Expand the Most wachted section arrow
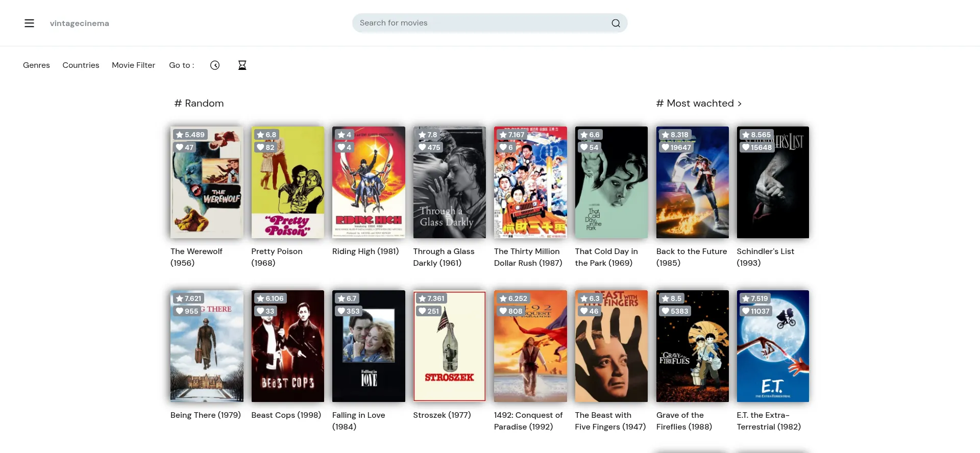 740,104
